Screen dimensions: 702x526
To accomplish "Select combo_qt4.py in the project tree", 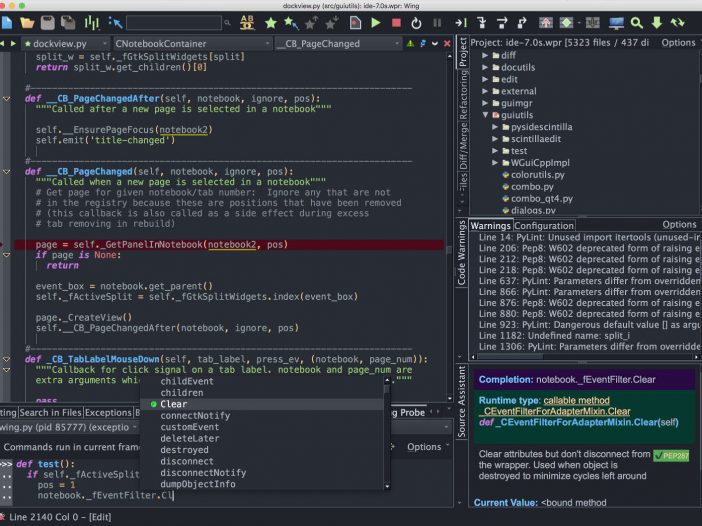I will (541, 198).
